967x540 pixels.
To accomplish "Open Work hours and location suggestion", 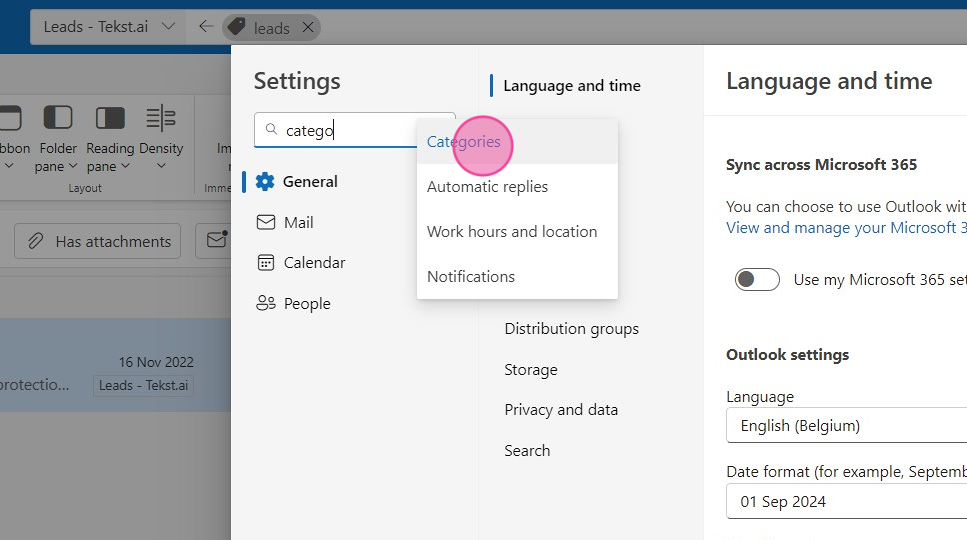I will pyautogui.click(x=517, y=231).
